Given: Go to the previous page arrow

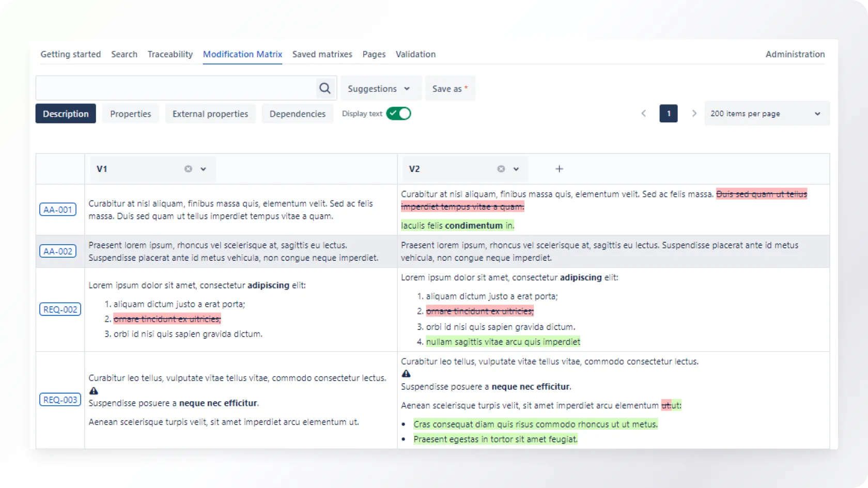Looking at the screenshot, I should [643, 114].
